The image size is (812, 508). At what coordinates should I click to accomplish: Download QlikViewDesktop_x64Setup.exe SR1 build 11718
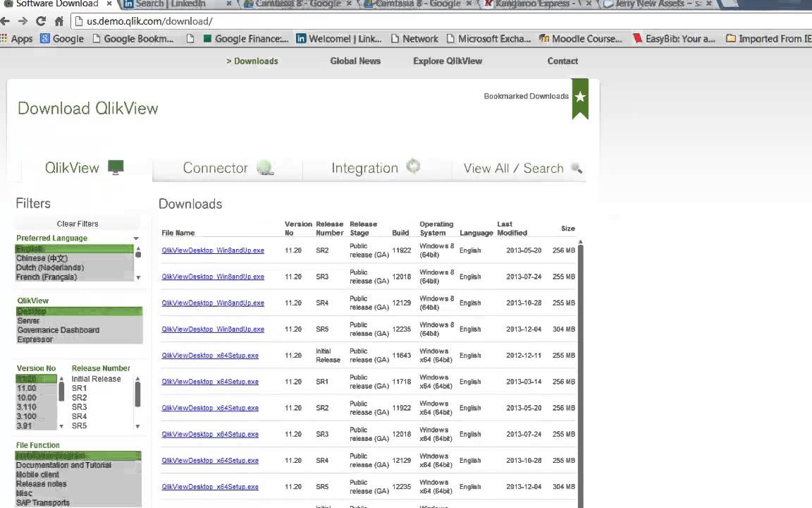coord(210,382)
